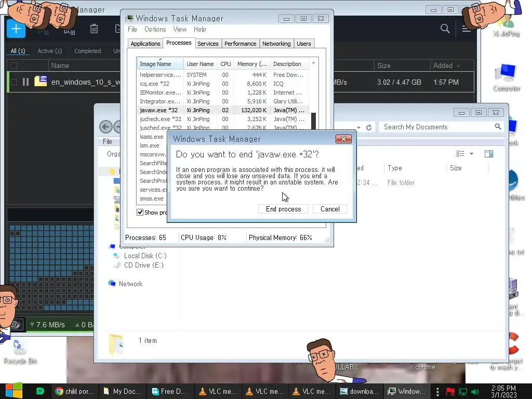Click the taskbar clock showing 2:05 PM
The image size is (532, 399).
[504, 391]
